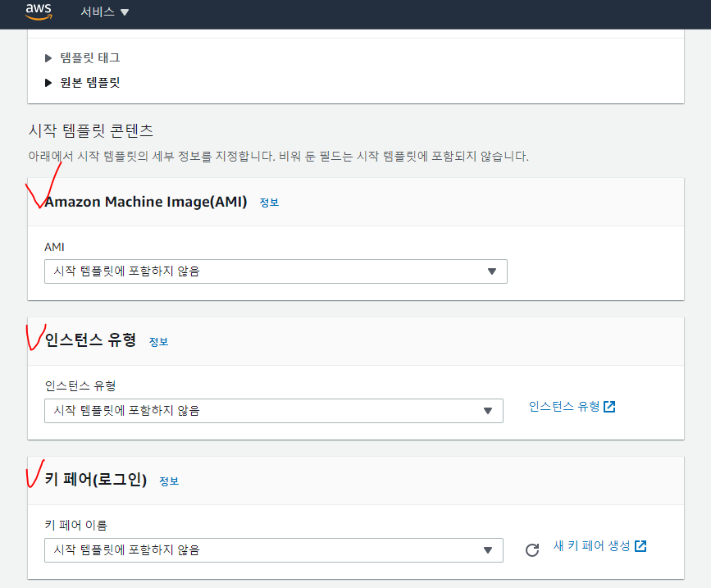Expand the 템플릿 태그 section
This screenshot has width=711, height=588.
point(90,58)
